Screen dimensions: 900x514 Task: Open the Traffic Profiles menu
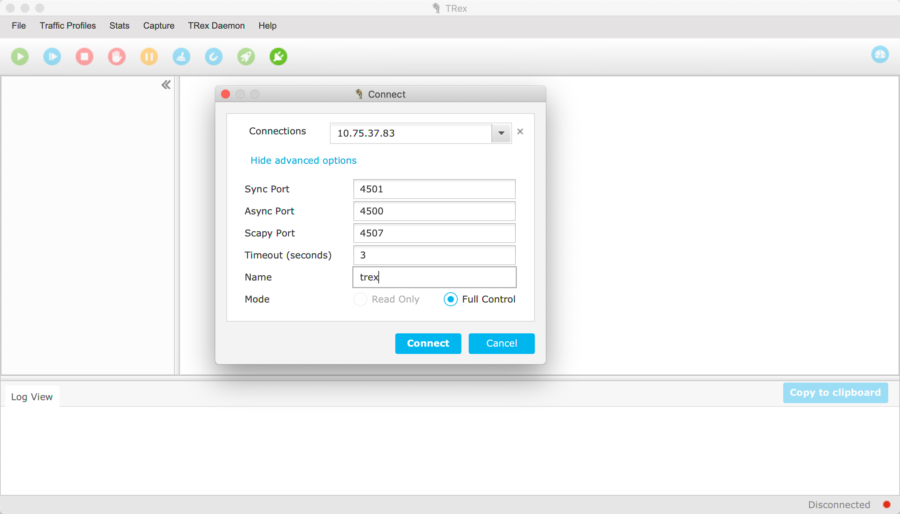coord(68,26)
